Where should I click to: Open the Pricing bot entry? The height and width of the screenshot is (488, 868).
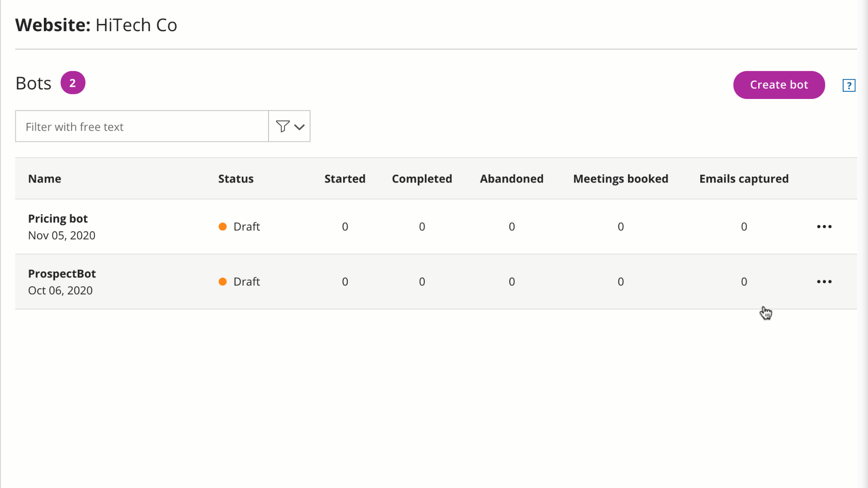click(x=58, y=219)
